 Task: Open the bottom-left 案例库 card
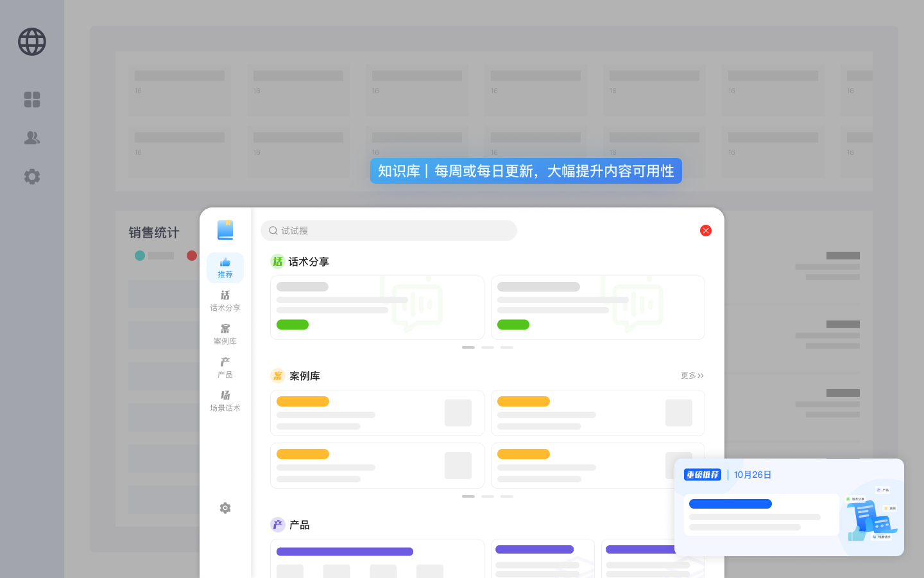377,466
